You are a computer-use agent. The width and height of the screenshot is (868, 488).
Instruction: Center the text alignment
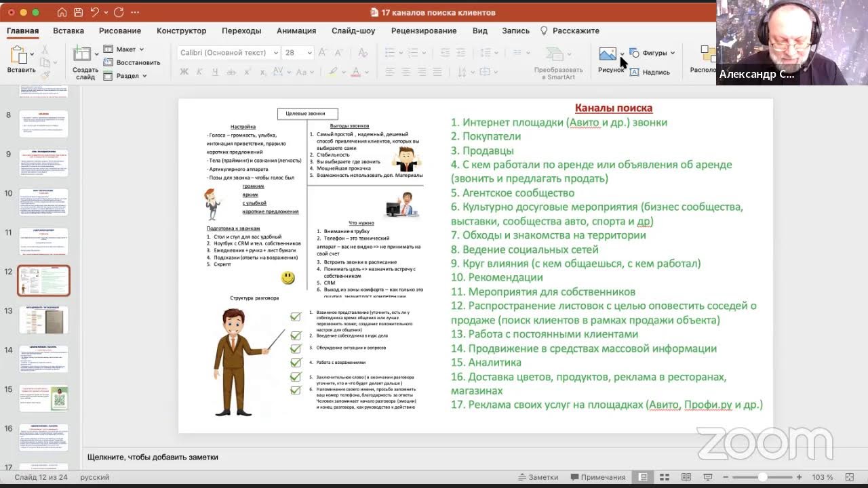406,71
